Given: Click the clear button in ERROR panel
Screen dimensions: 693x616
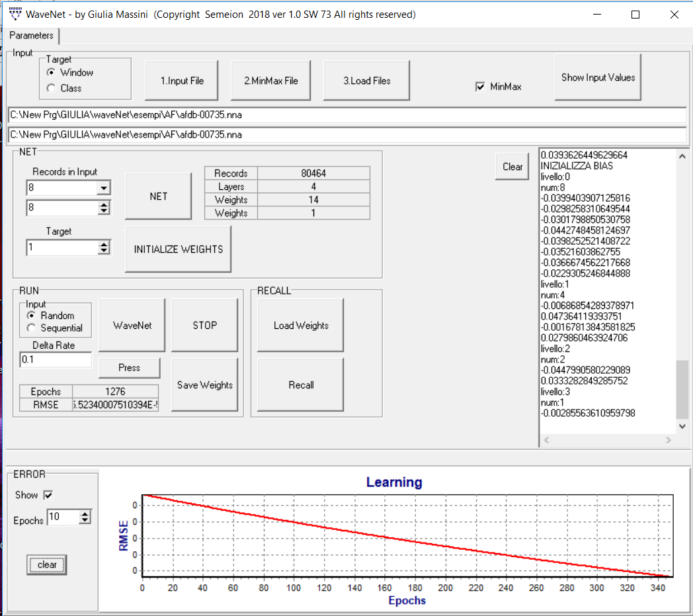Looking at the screenshot, I should click(x=47, y=564).
